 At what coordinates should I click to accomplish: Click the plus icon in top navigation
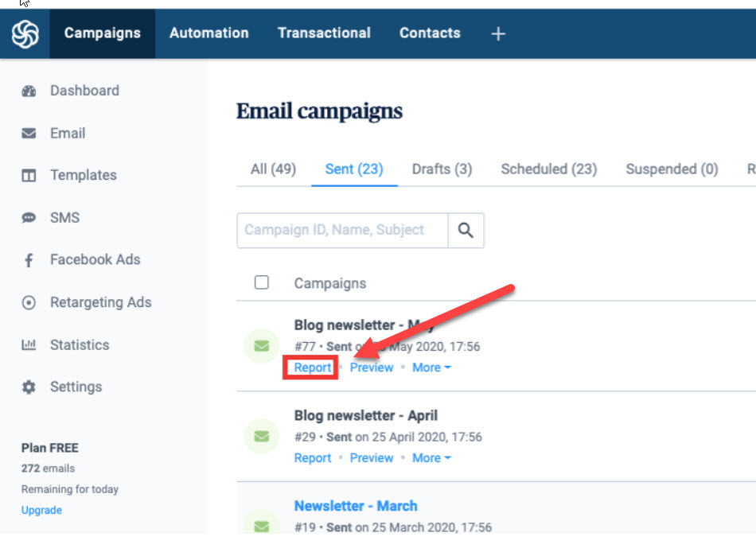[x=498, y=33]
